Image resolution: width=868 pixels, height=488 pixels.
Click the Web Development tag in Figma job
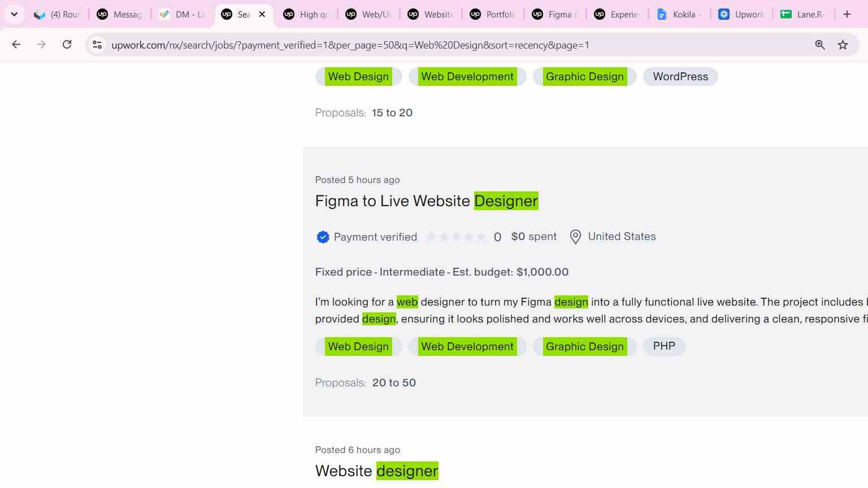(467, 347)
